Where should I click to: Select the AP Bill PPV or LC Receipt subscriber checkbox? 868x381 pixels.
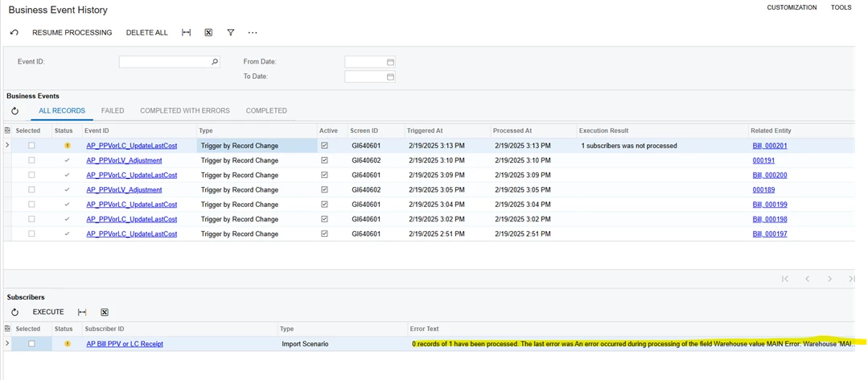31,344
